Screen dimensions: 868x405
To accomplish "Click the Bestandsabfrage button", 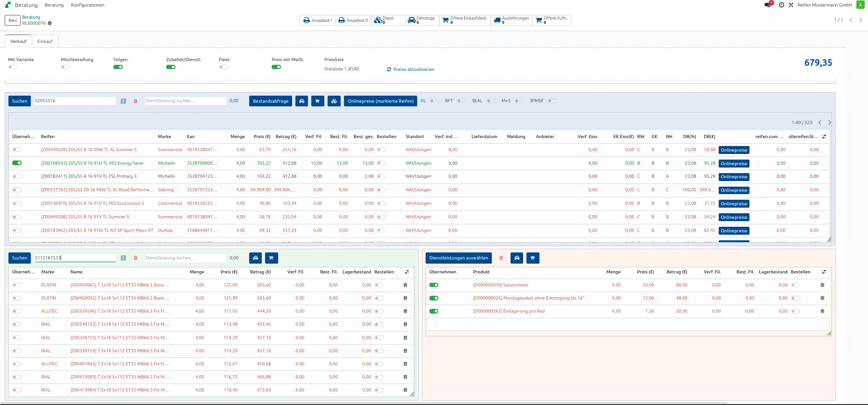I will [x=271, y=101].
